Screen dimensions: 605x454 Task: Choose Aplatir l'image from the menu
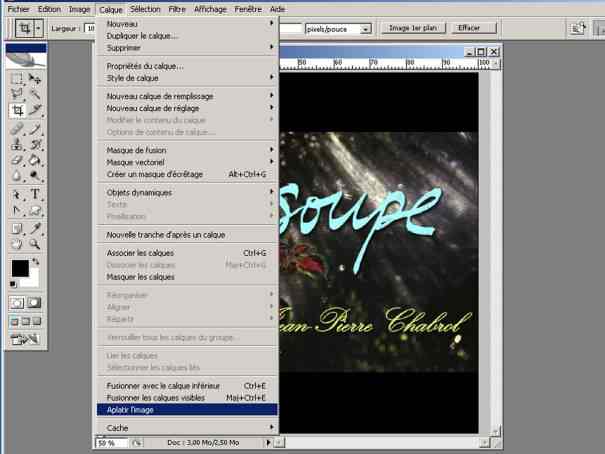186,409
